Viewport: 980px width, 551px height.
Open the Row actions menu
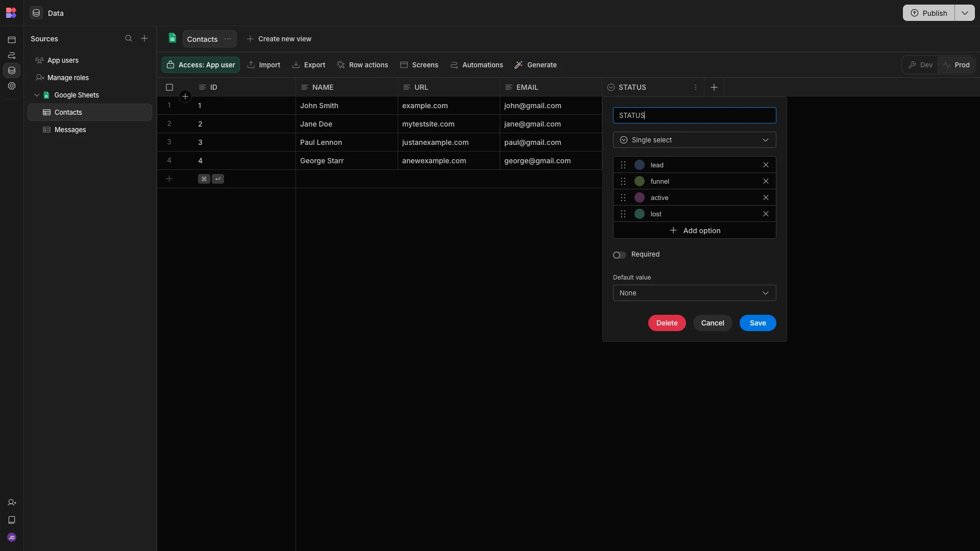(362, 65)
